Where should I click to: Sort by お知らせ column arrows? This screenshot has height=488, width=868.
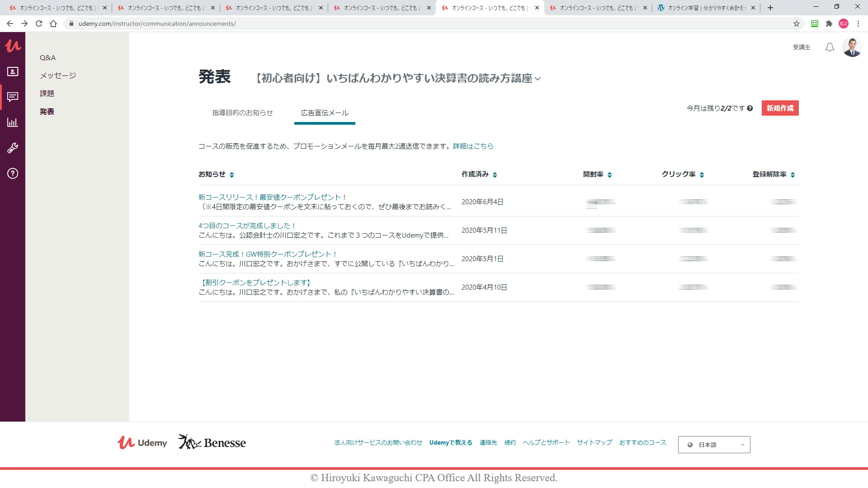(x=232, y=175)
